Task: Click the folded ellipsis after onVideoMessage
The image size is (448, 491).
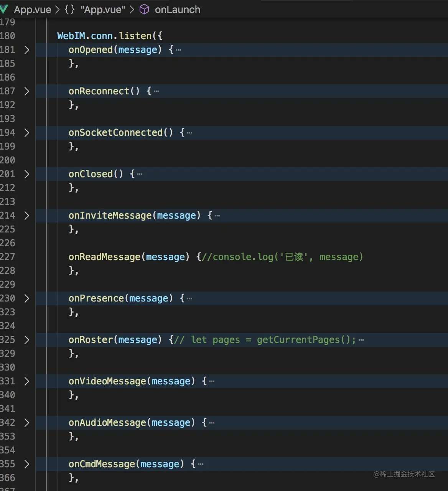Action: pyautogui.click(x=212, y=381)
